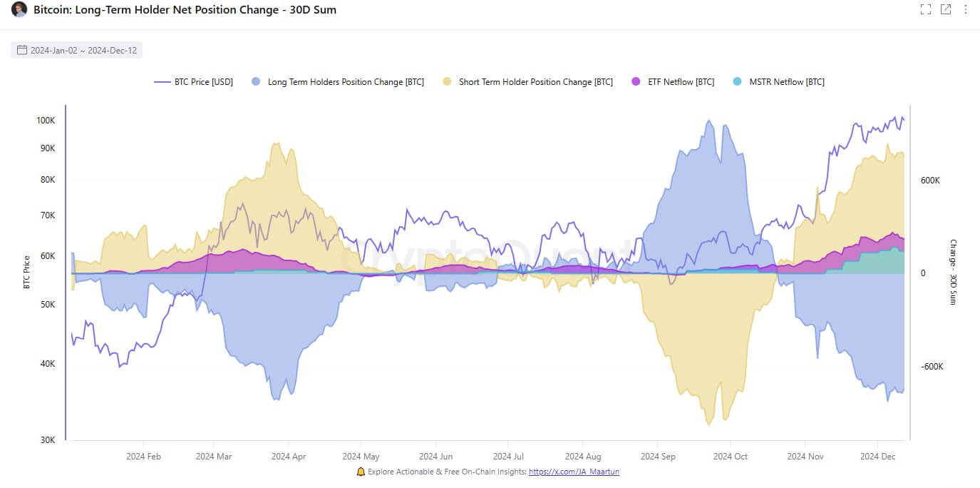Click the BTC Price purple line marker in legend
Screen dimensions: 980x488
pos(160,81)
